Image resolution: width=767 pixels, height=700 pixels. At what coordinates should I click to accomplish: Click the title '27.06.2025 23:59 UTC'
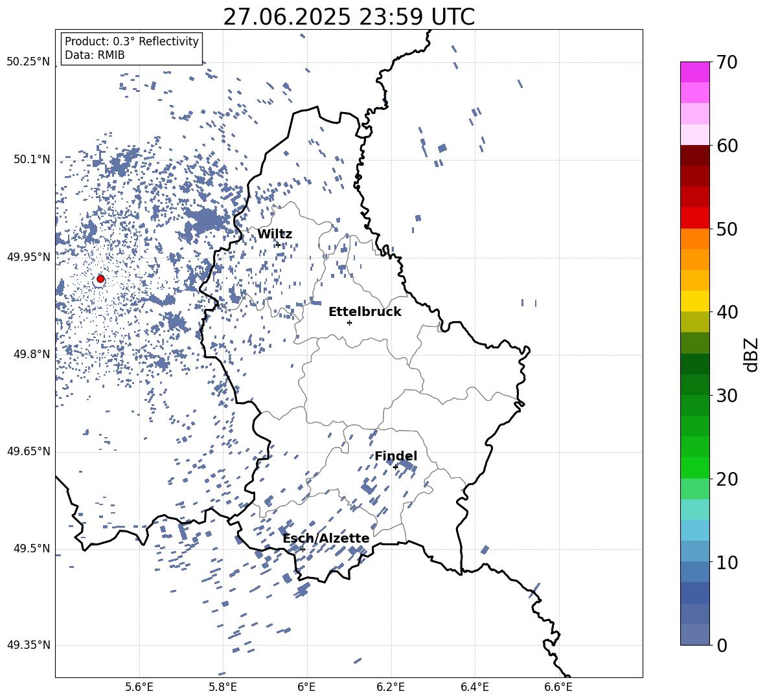pyautogui.click(x=349, y=17)
